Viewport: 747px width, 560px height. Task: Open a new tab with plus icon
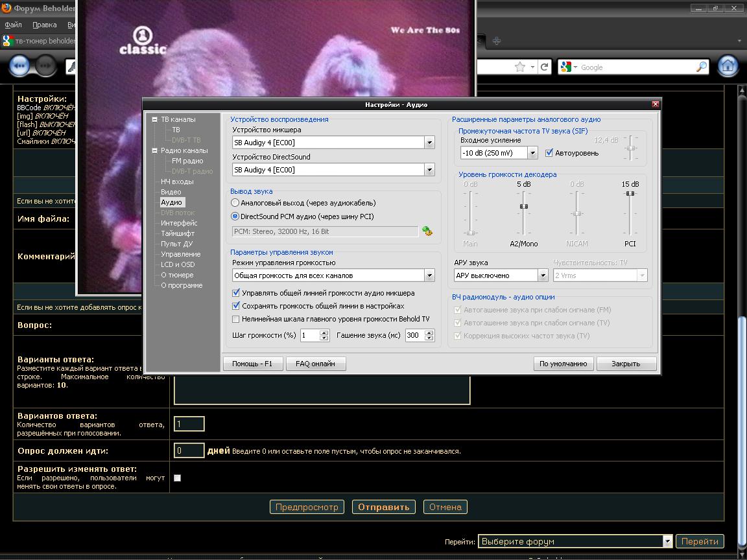[x=497, y=41]
